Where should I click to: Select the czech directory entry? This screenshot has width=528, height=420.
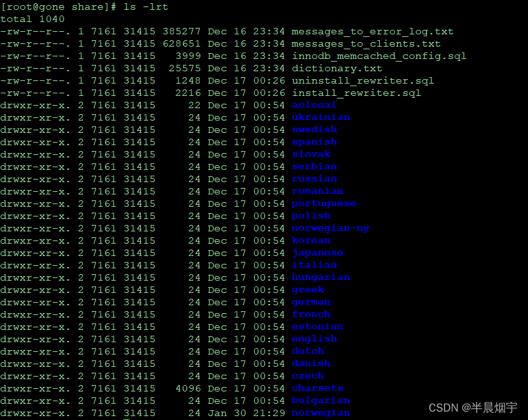[307, 376]
